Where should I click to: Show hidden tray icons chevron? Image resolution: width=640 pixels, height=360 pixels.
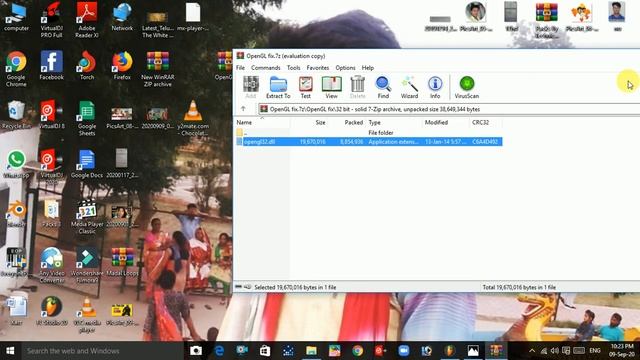coord(532,351)
